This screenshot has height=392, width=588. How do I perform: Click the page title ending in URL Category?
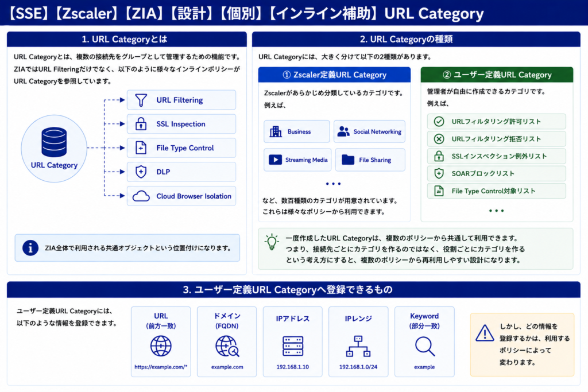[x=246, y=14]
